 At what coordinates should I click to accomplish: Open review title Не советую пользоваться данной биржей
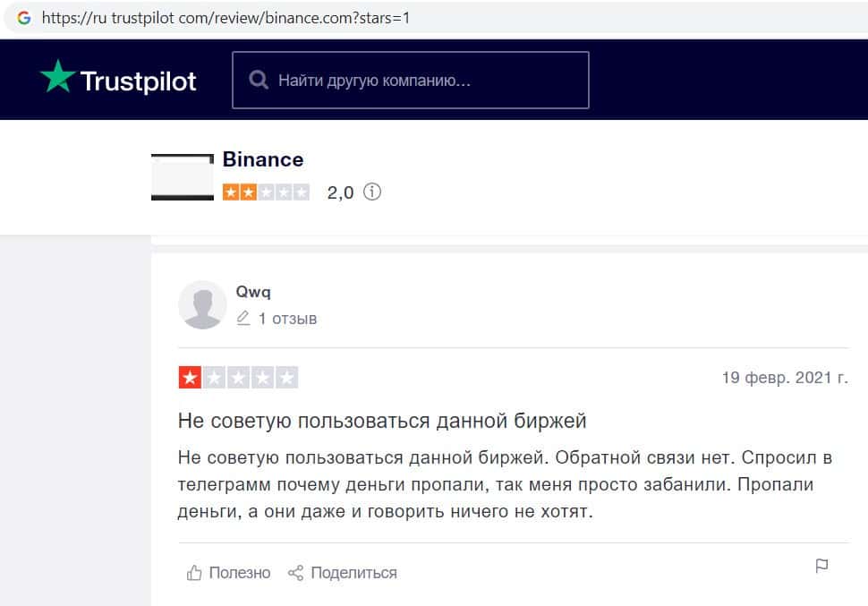click(x=382, y=420)
